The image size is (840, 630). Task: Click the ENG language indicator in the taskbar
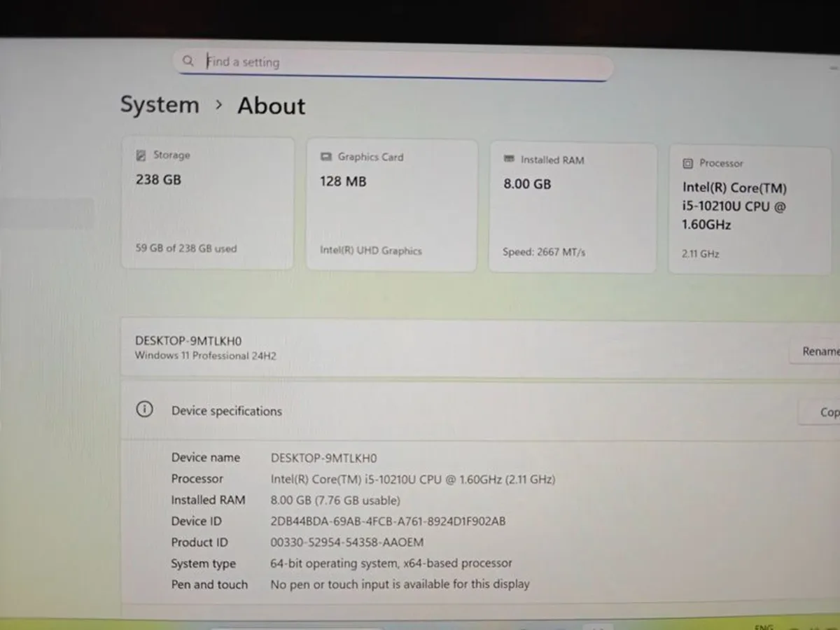(x=764, y=626)
